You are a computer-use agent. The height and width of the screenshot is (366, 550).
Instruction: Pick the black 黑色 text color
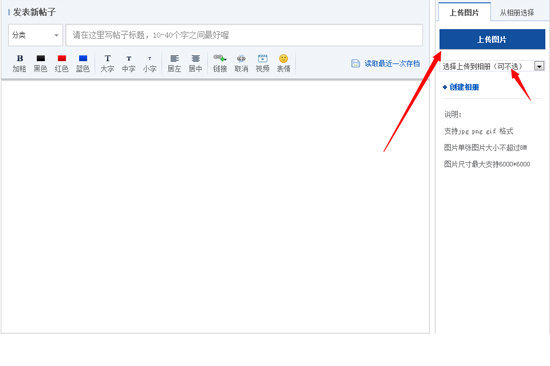click(40, 63)
